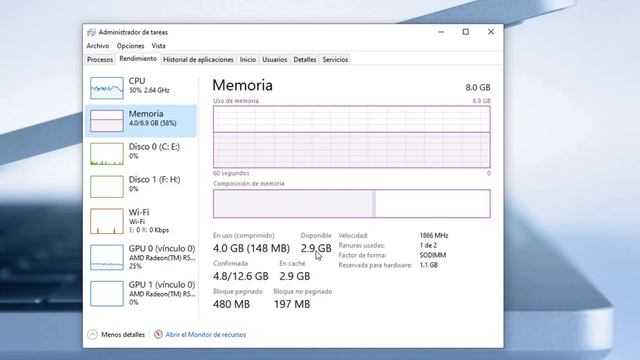Screen dimensions: 640x360
Task: Click the CPU usage graph thumbnail
Action: (107, 88)
